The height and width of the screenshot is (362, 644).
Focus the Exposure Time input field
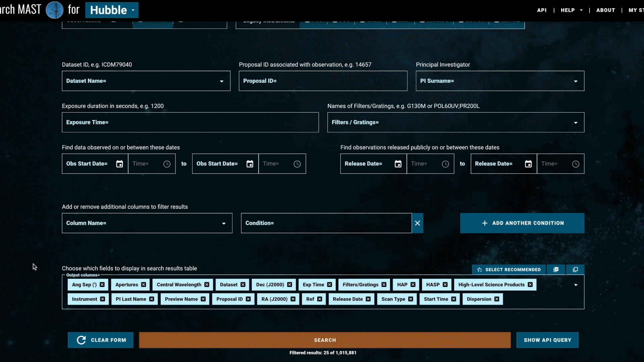[190, 122]
